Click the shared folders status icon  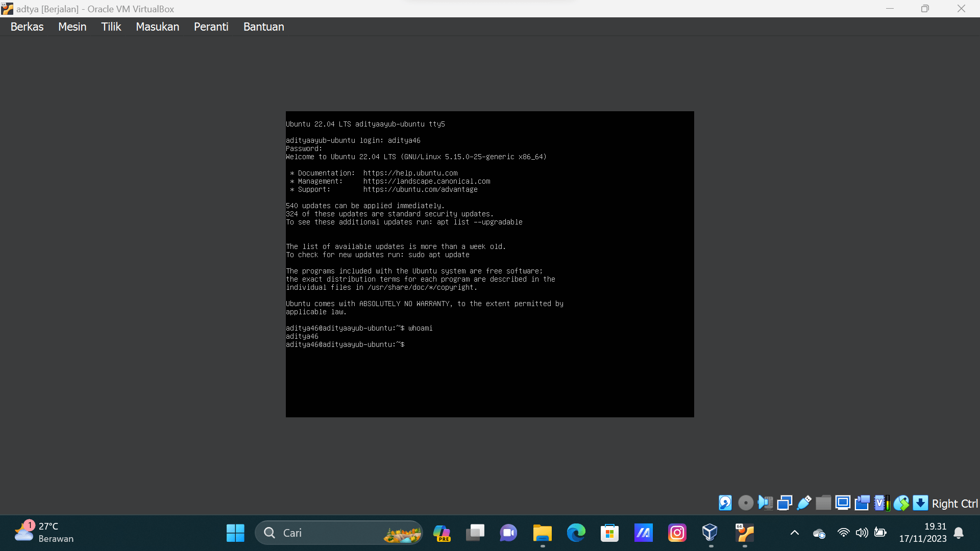(x=823, y=503)
